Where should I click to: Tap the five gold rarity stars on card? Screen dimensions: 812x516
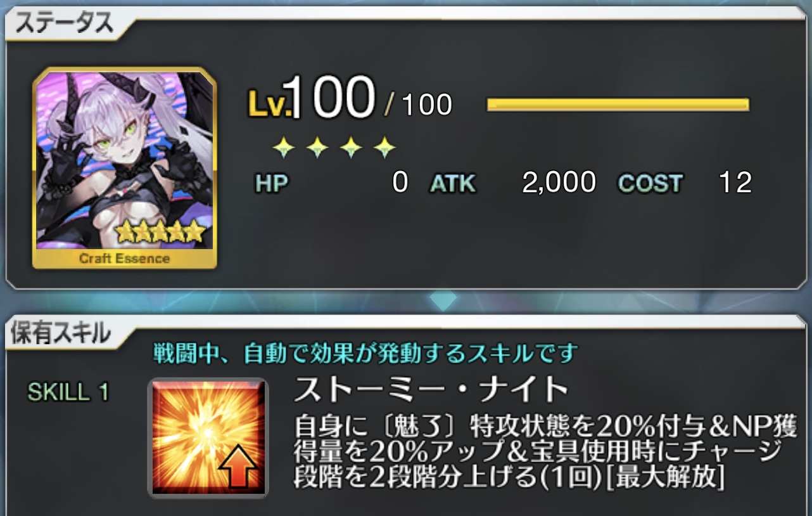(x=161, y=232)
